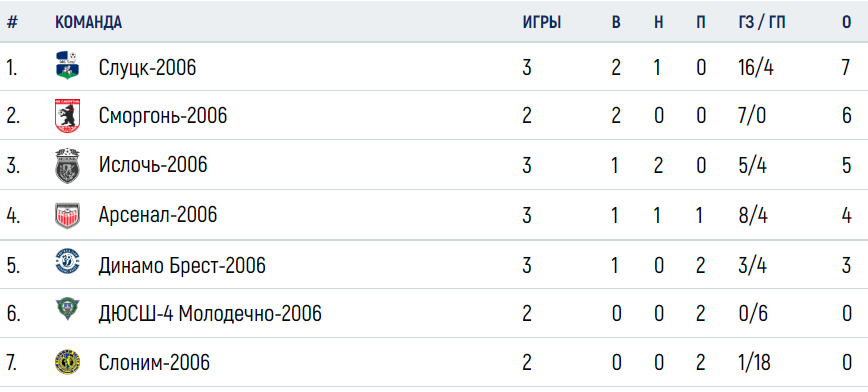868x392 pixels.
Task: Click the В wins column header
Action: 616,22
